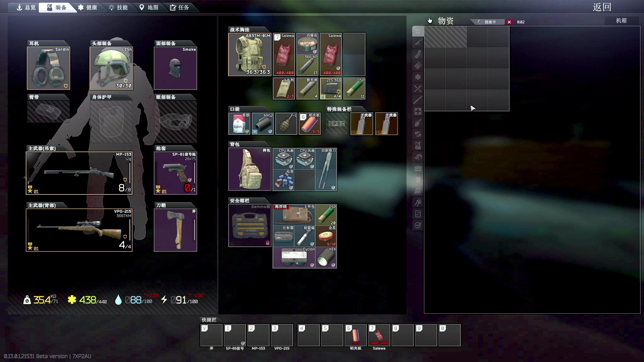Image resolution: width=644 pixels, height=362 pixels.
Task: Click the 机箱 container label button
Action: tap(621, 21)
